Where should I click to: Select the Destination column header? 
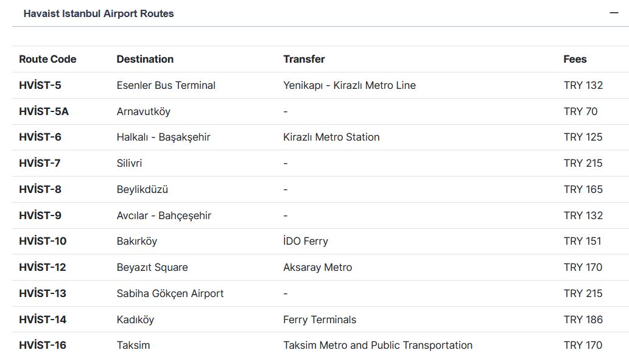pyautogui.click(x=145, y=59)
